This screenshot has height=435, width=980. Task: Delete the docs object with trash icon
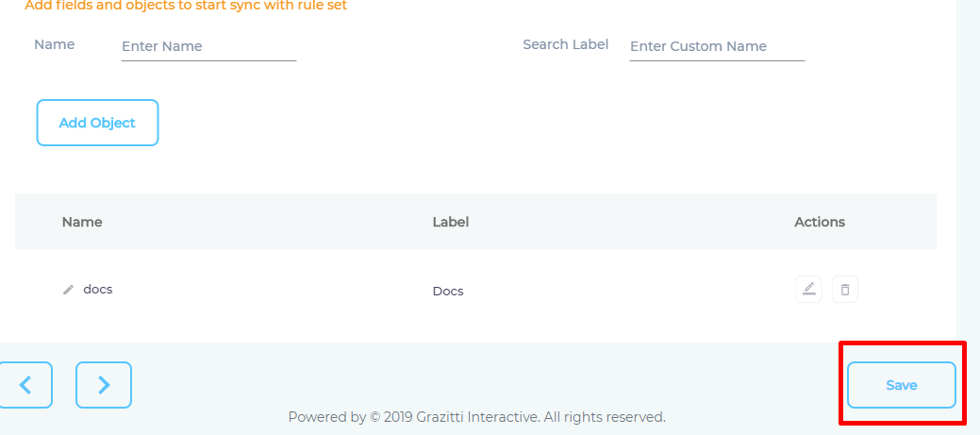(x=845, y=290)
